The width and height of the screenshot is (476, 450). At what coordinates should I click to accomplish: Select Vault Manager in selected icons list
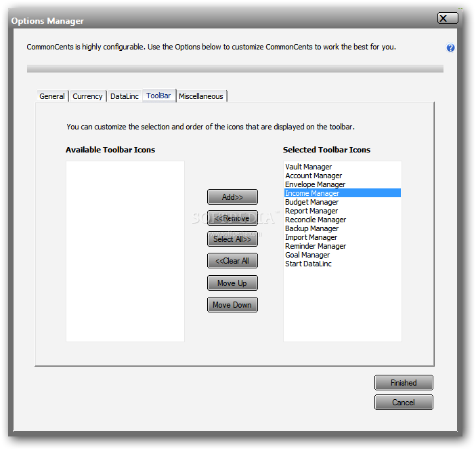343,167
